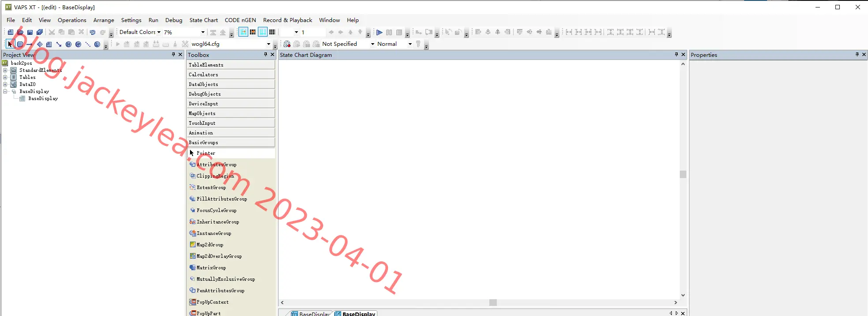Click the blue Run play icon
The image size is (868, 316).
(379, 32)
